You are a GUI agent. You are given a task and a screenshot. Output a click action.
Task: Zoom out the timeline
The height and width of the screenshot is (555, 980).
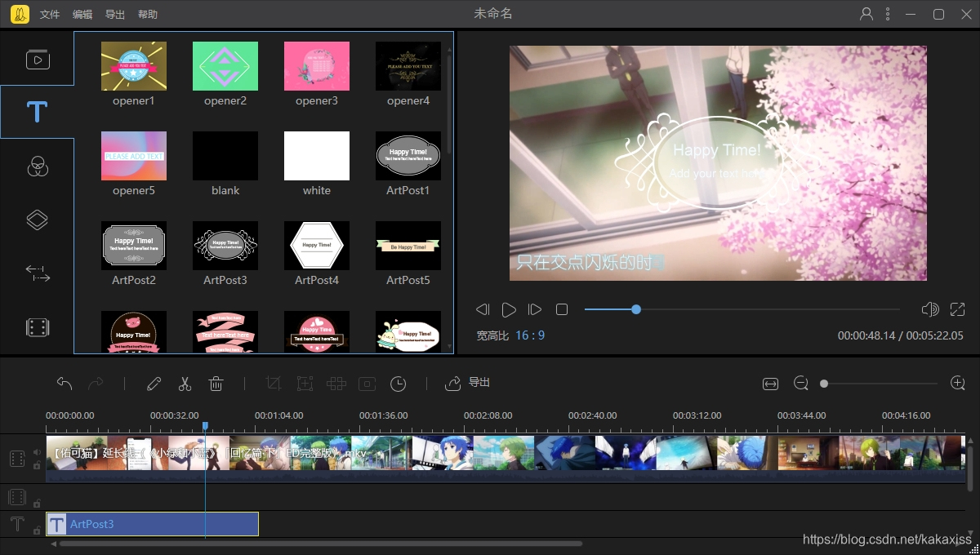click(801, 384)
